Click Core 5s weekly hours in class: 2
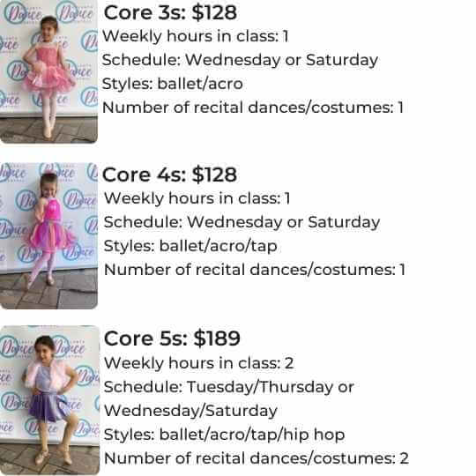Image resolution: width=476 pixels, height=476 pixels. point(199,363)
